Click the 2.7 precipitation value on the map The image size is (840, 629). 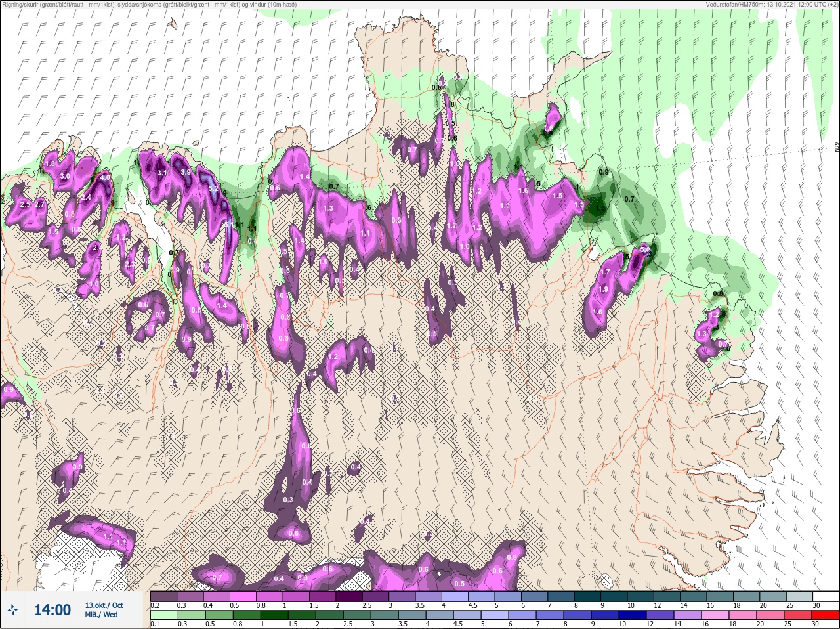(x=39, y=204)
